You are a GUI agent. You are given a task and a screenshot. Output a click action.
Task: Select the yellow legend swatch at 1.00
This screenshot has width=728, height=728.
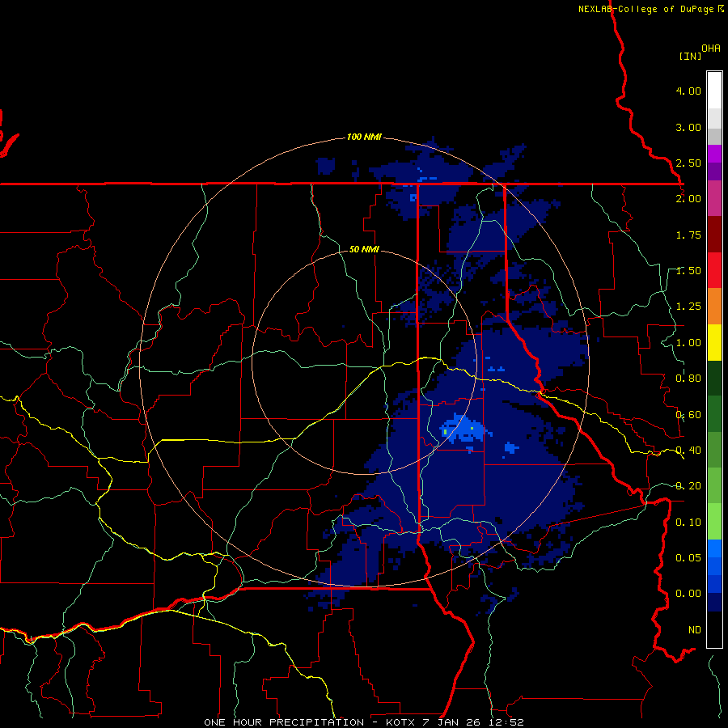coord(714,343)
